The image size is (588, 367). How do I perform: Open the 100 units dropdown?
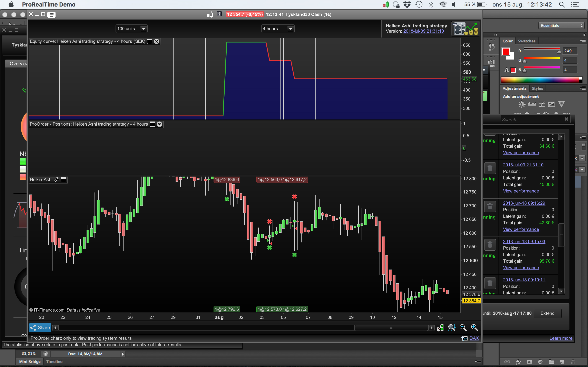[143, 29]
